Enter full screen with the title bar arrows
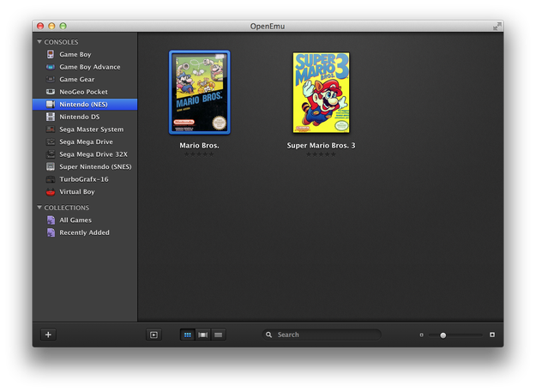This screenshot has width=536, height=392. tap(497, 26)
